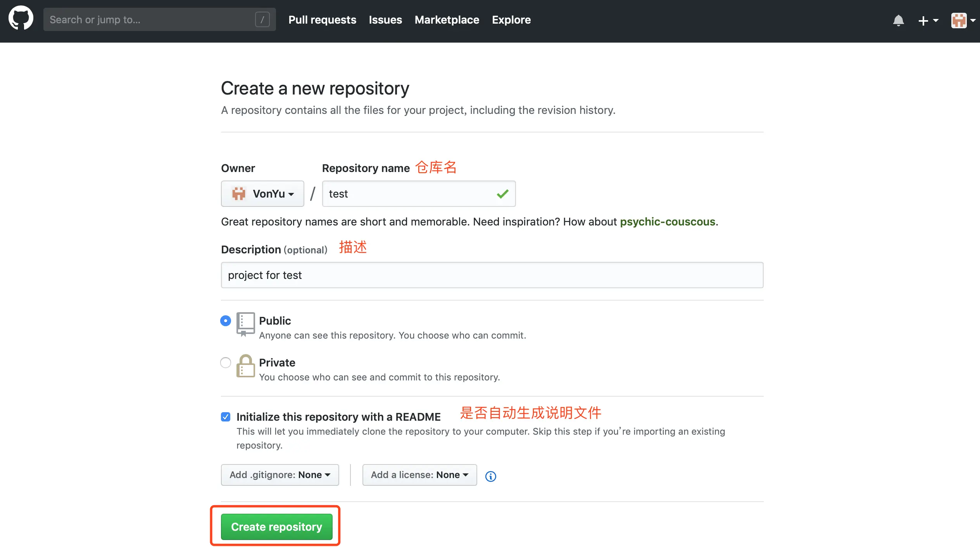
Task: Use the psychic-couscous name suggestion
Action: pos(667,222)
